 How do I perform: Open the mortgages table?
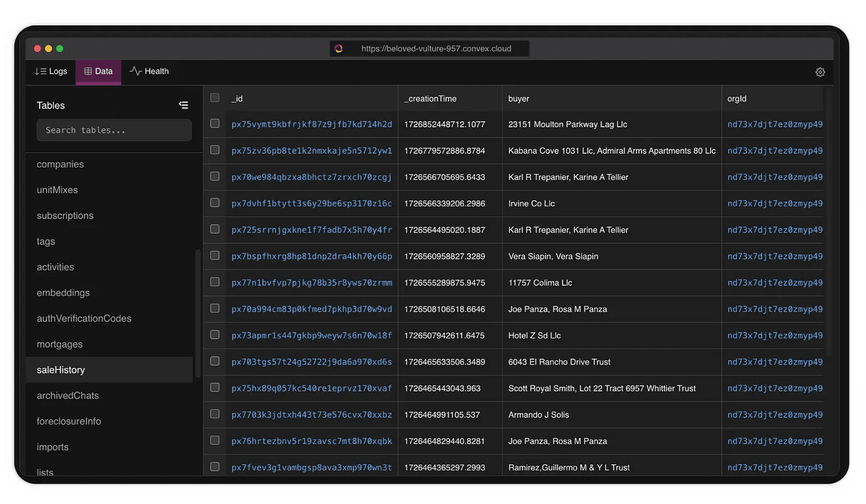[59, 344]
